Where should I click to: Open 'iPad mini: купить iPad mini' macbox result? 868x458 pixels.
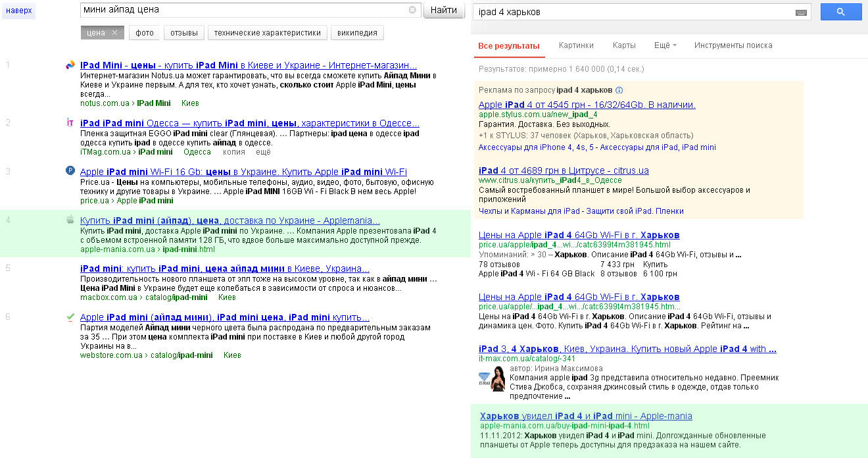(x=225, y=268)
